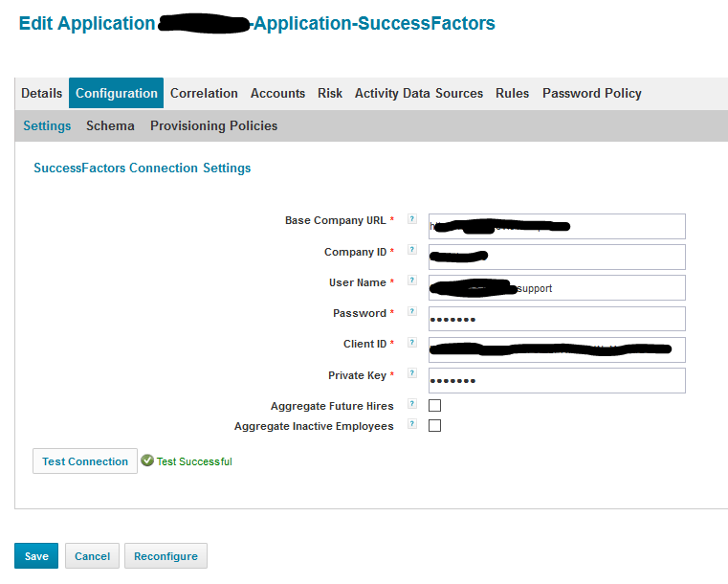Open help icon for Aggregate Inactive Employees
The image size is (728, 584).
(411, 424)
